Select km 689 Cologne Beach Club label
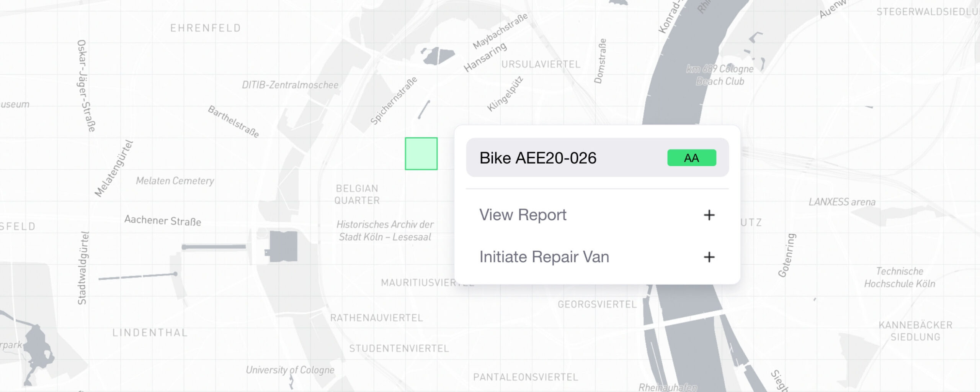The image size is (980, 392). point(720,75)
